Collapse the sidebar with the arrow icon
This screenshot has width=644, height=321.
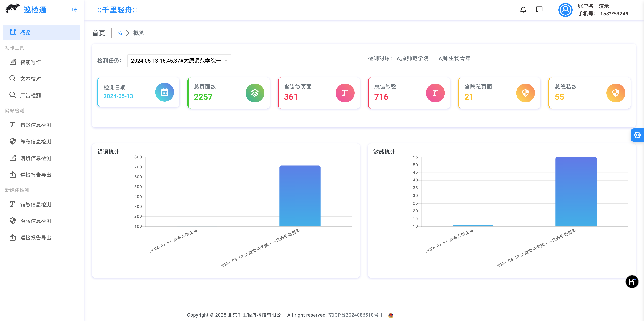point(75,10)
